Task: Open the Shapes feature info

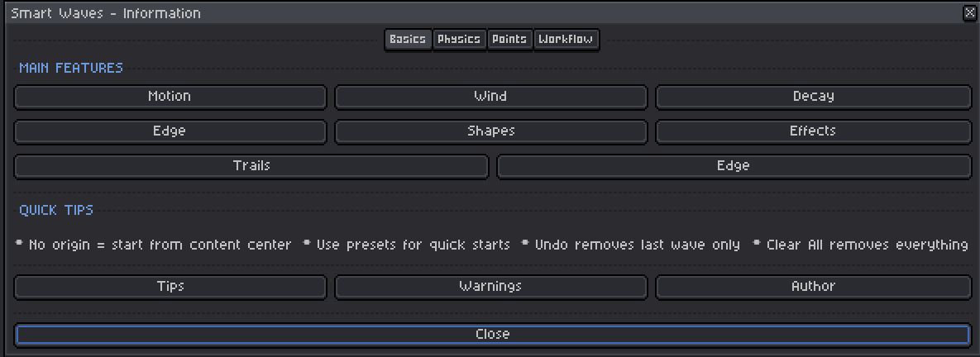Action: point(490,131)
